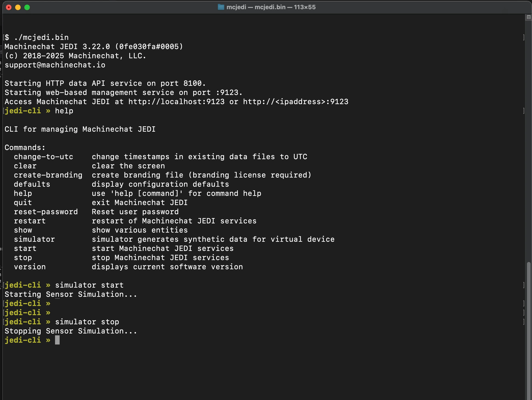Click the green zoom window button
The width and height of the screenshot is (532, 400).
[x=27, y=7]
